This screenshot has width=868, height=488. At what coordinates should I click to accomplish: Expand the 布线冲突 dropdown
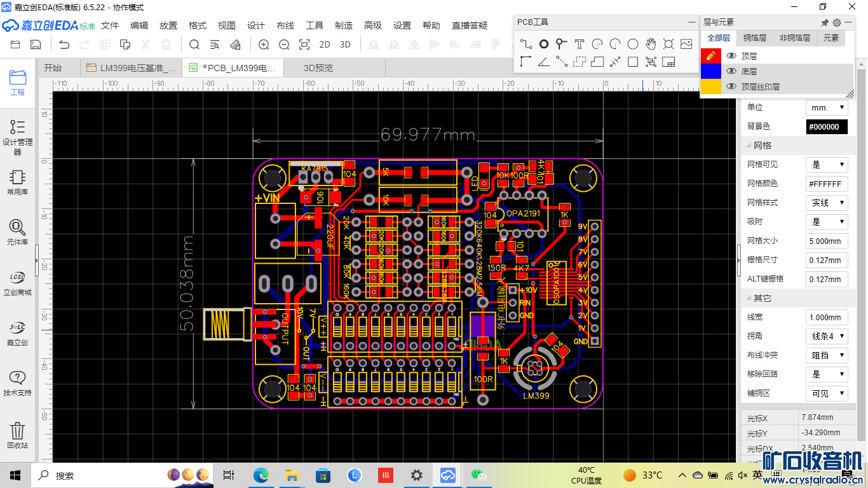click(827, 355)
